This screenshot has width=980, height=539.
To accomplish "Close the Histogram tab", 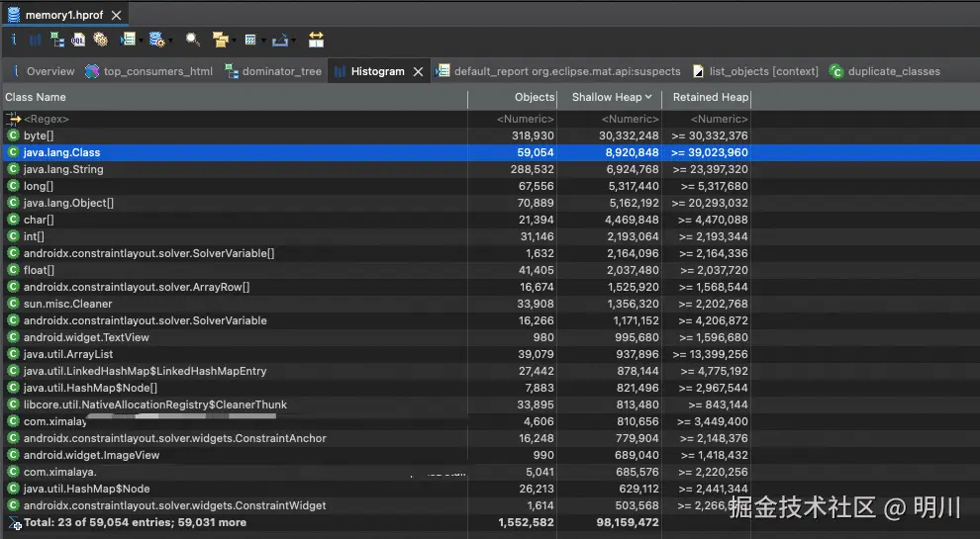I will [419, 71].
